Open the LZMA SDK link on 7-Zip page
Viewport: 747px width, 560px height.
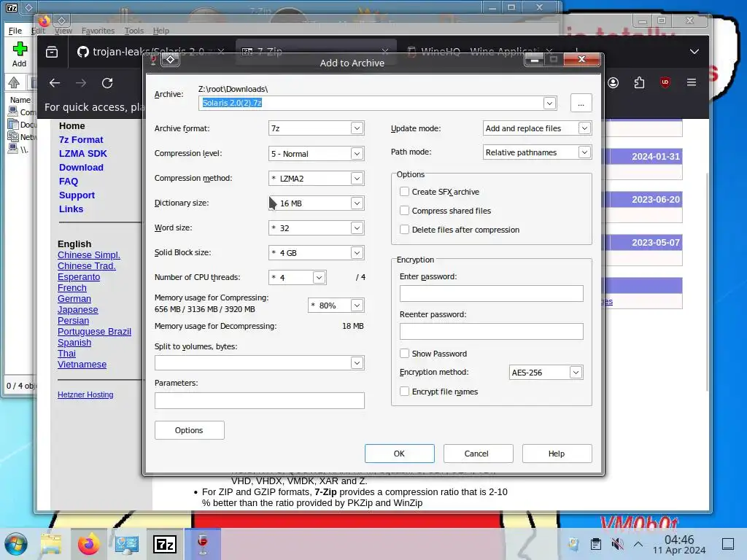pyautogui.click(x=83, y=153)
